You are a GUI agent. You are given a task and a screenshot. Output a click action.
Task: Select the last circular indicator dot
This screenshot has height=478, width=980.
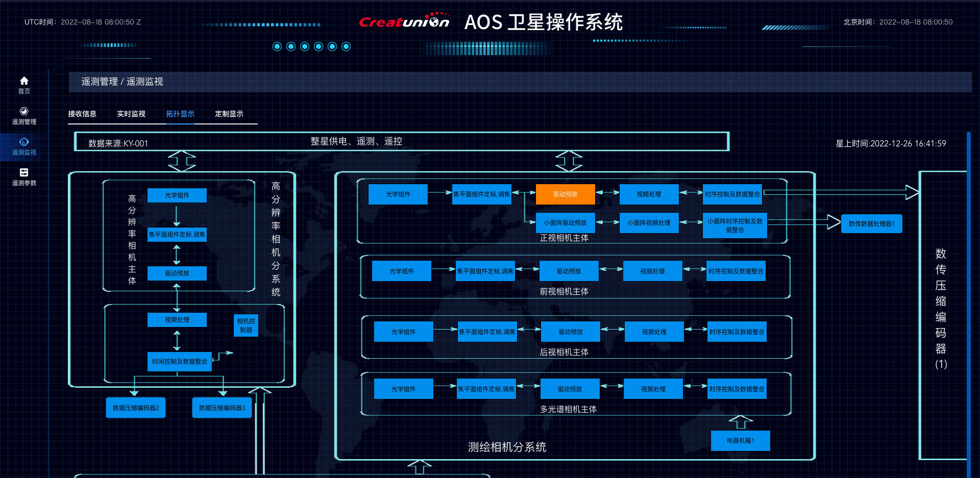[346, 46]
